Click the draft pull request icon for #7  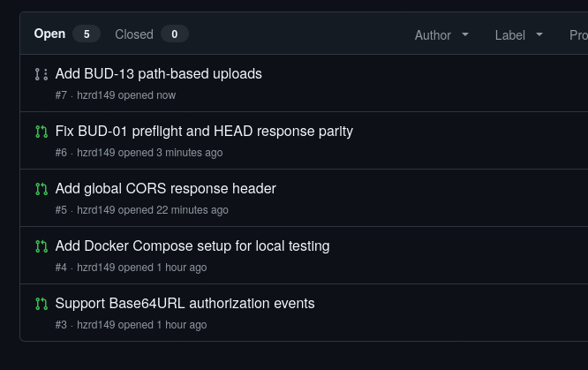point(41,74)
